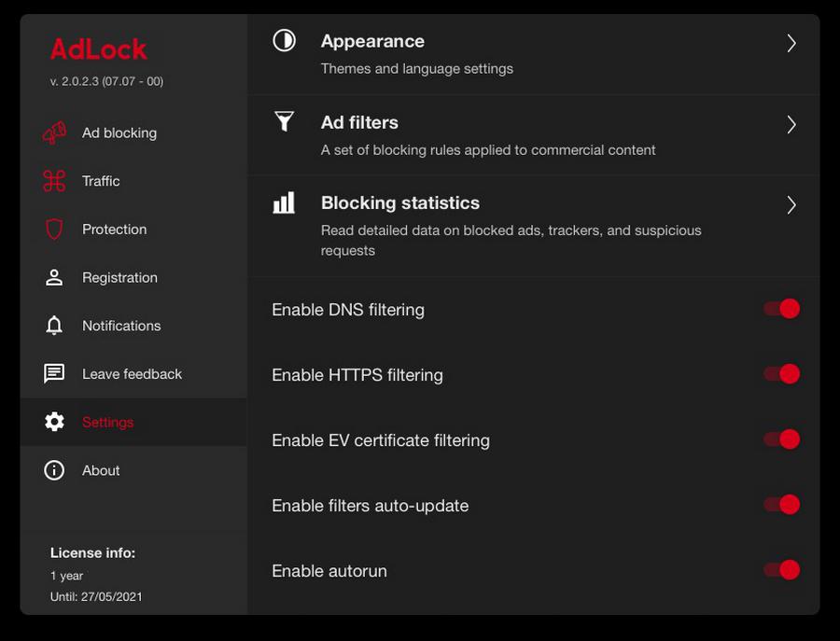This screenshot has width=840, height=641.
Task: Toggle Enable HTTPS filtering switch
Action: pyautogui.click(x=782, y=374)
